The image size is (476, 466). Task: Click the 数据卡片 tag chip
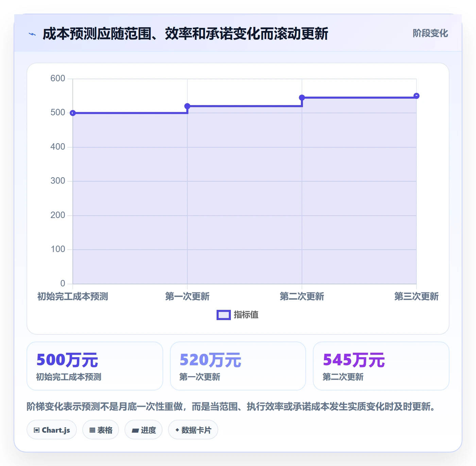coord(193,430)
